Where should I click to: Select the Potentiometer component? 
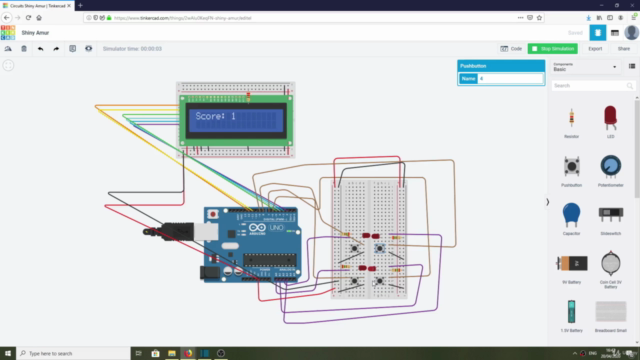pos(611,171)
